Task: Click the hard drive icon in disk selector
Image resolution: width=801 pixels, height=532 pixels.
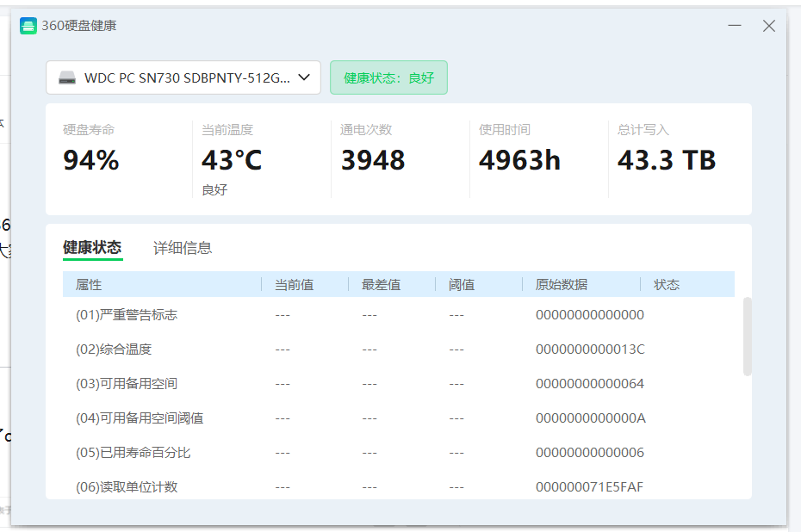Action: pos(67,77)
